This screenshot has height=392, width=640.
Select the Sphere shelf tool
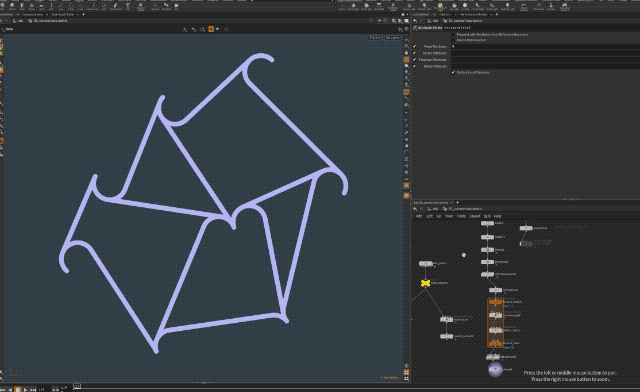12,6
